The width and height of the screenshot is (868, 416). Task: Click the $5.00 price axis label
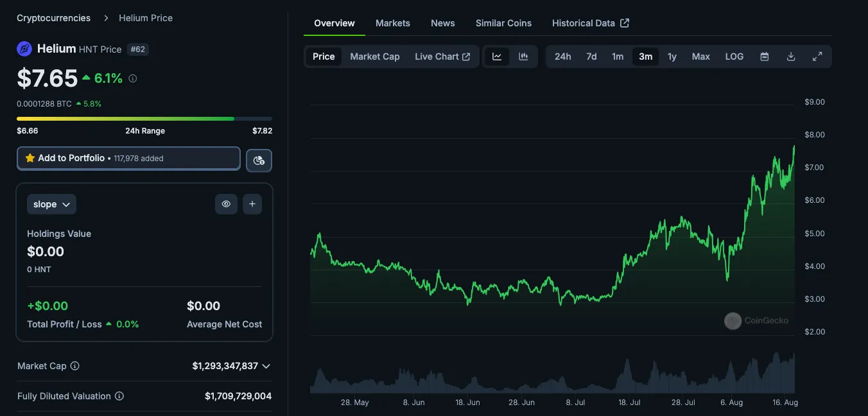[x=815, y=233]
